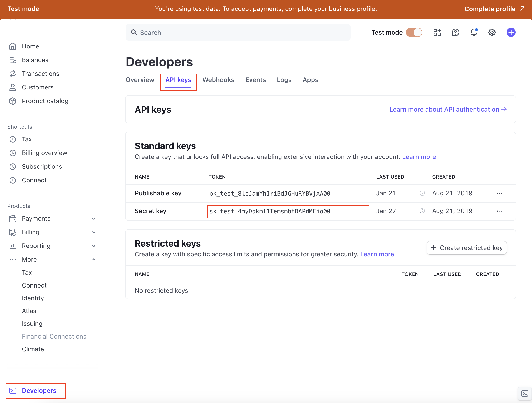
Task: Click the Payments wallet icon
Action: point(13,218)
